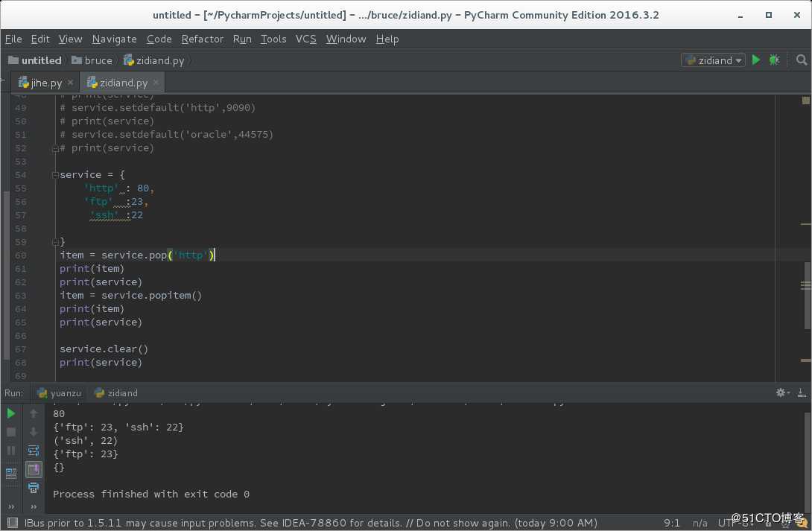Viewport: 812px width, 531px height.
Task: Click the inspection status indicator above the editor scrollbar
Action: (806, 101)
